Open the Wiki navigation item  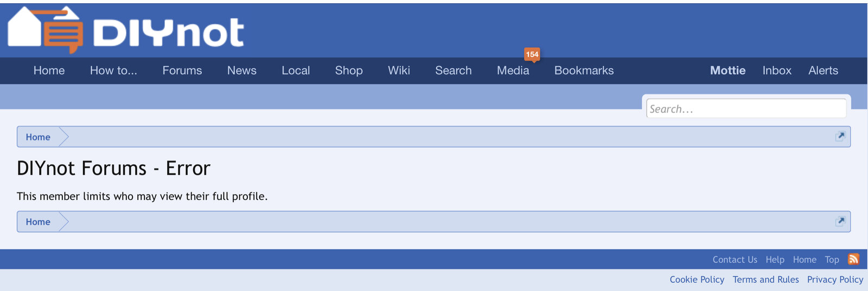(x=399, y=70)
